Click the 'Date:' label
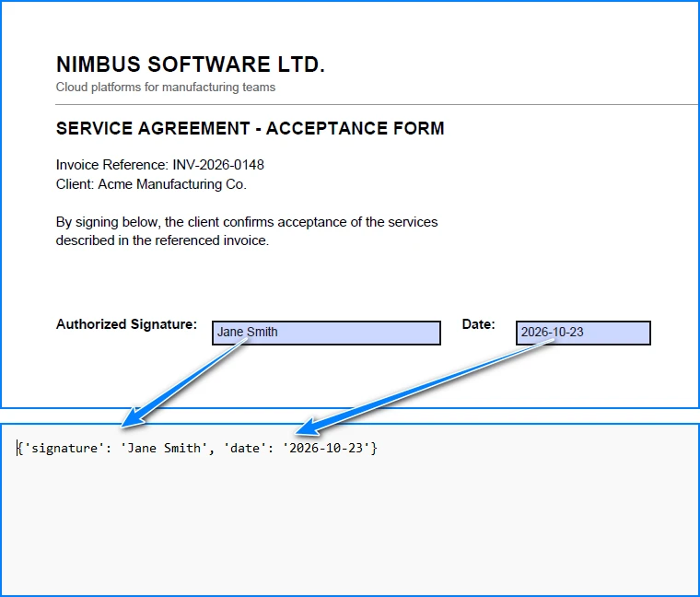Viewport: 700px width, 597px height. tap(479, 324)
